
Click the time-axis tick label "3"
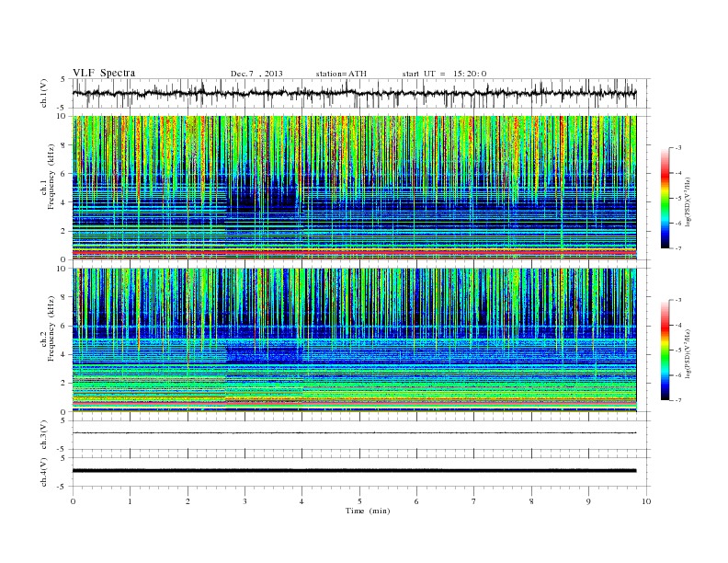[x=245, y=501]
